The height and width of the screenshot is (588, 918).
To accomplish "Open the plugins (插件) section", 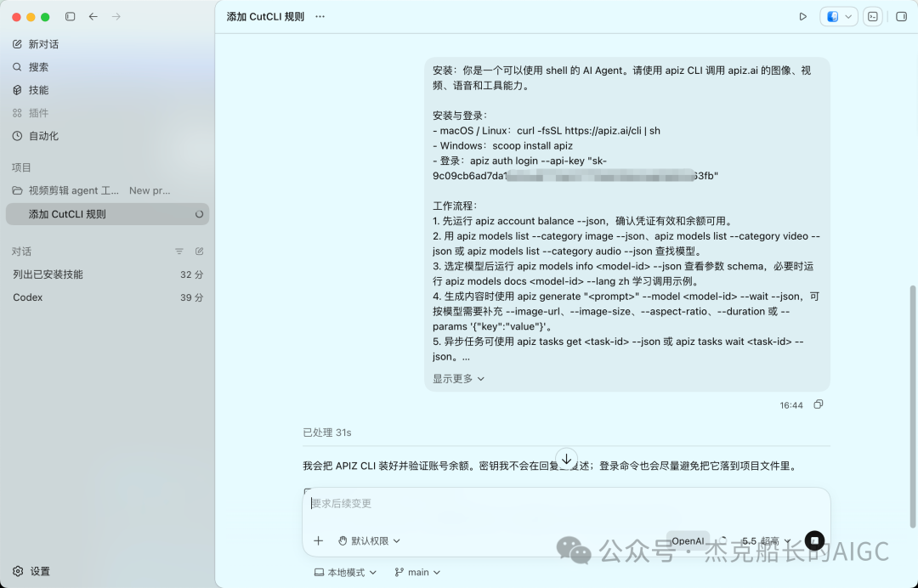I will pos(31,113).
